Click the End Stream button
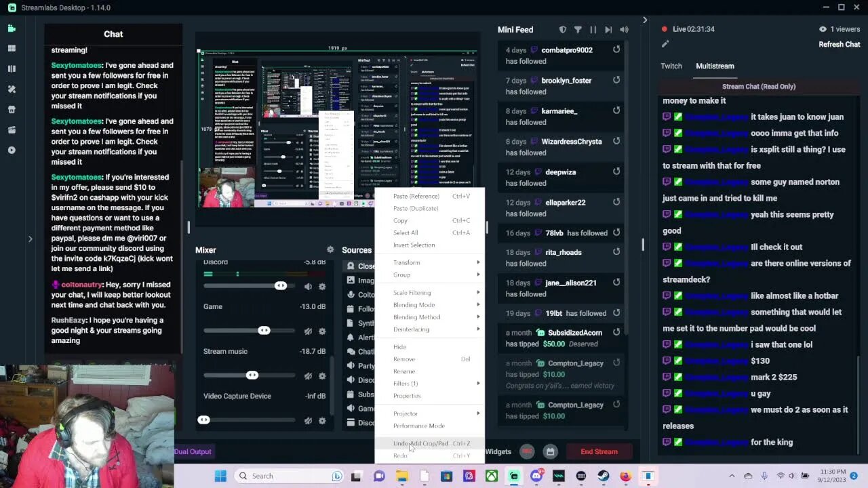The height and width of the screenshot is (488, 868). pyautogui.click(x=599, y=451)
